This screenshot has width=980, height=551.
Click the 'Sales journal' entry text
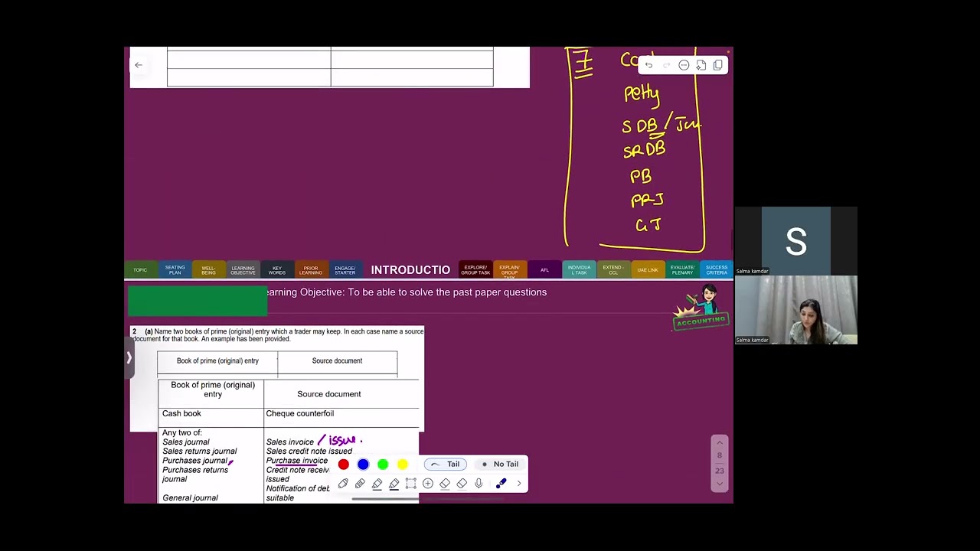coord(185,442)
